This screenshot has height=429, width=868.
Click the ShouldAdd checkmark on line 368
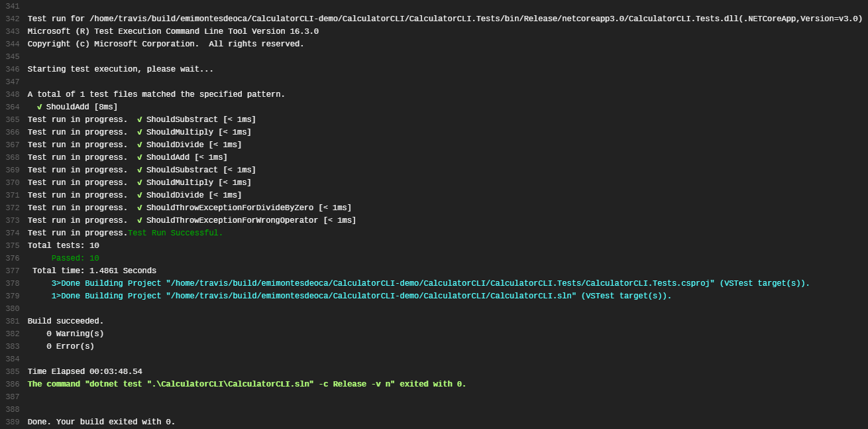point(140,157)
